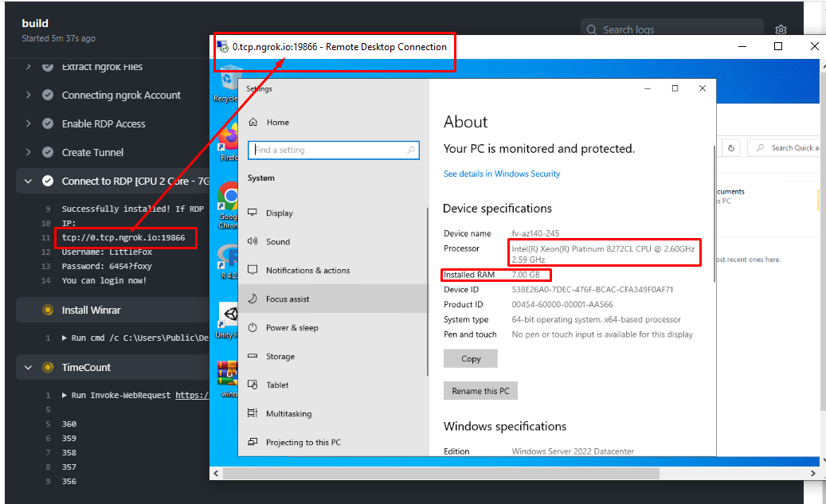Expand the Enable RDP Access step
Viewport: 826px width, 504px height.
tap(29, 123)
